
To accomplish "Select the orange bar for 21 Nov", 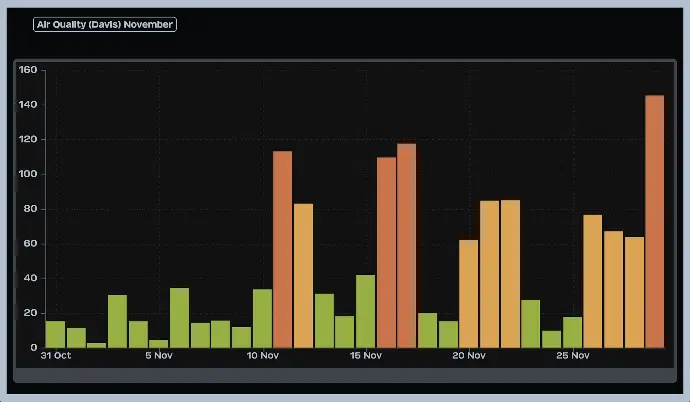I will pyautogui.click(x=489, y=274).
